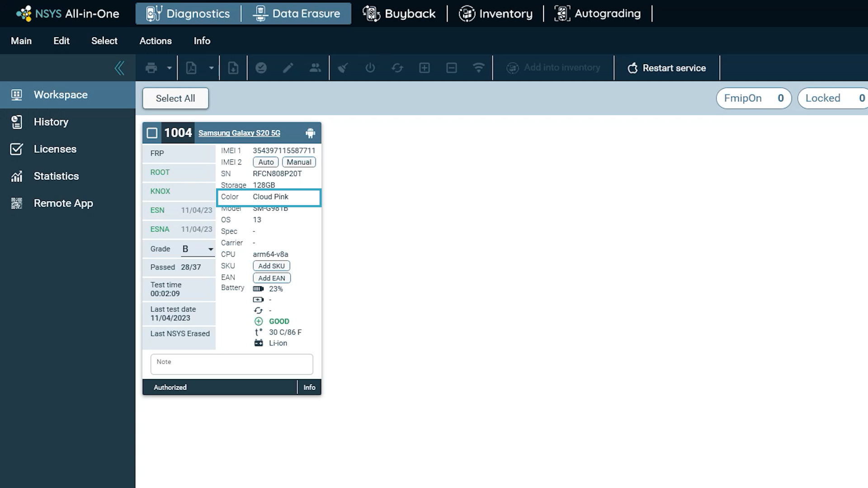Click the IMEI 1 value 354397115587711
The image size is (868, 488).
tap(284, 150)
